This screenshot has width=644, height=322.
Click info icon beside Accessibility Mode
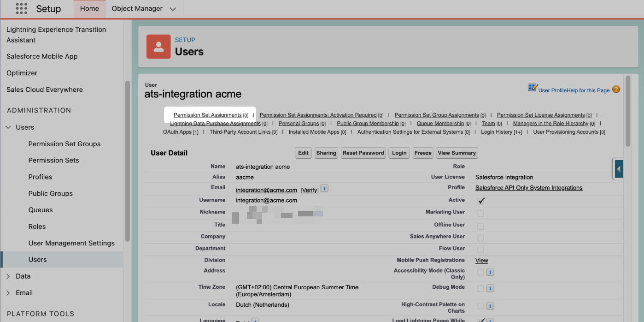[490, 272]
